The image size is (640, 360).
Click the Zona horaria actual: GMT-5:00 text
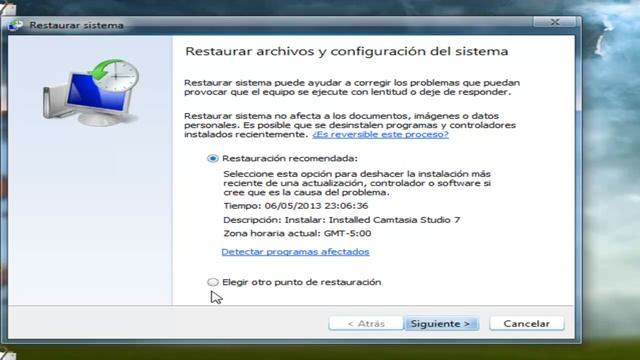[297, 233]
